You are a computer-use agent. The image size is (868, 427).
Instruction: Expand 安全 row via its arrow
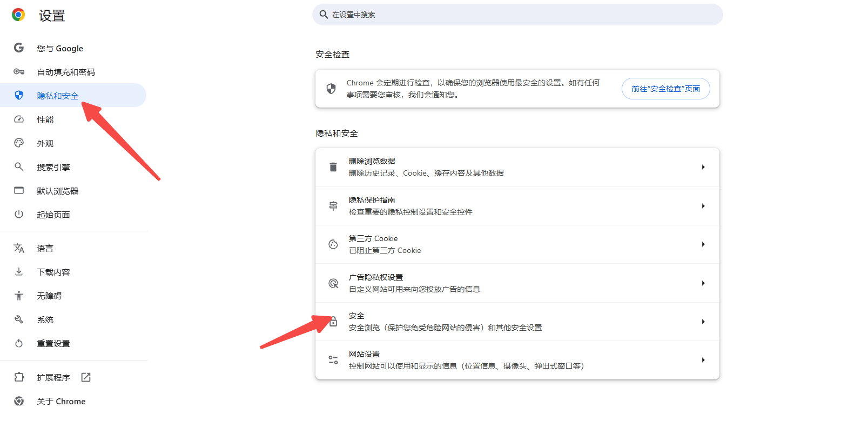[x=703, y=322]
